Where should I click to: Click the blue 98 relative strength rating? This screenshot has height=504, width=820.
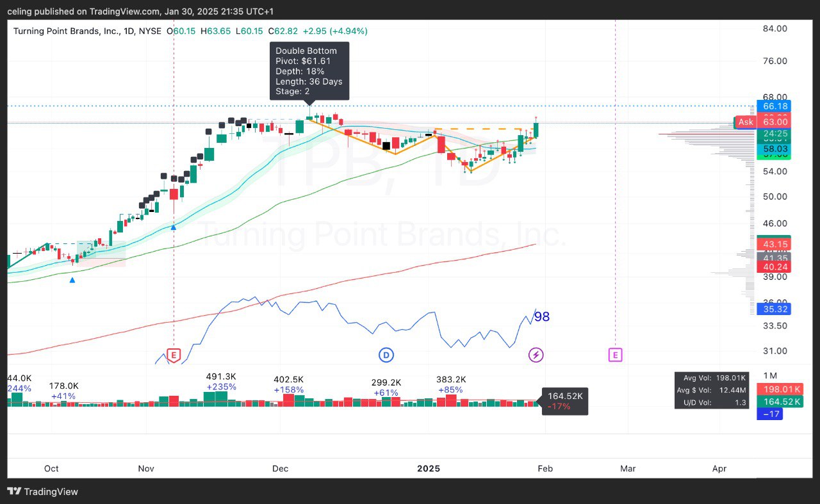coord(541,317)
